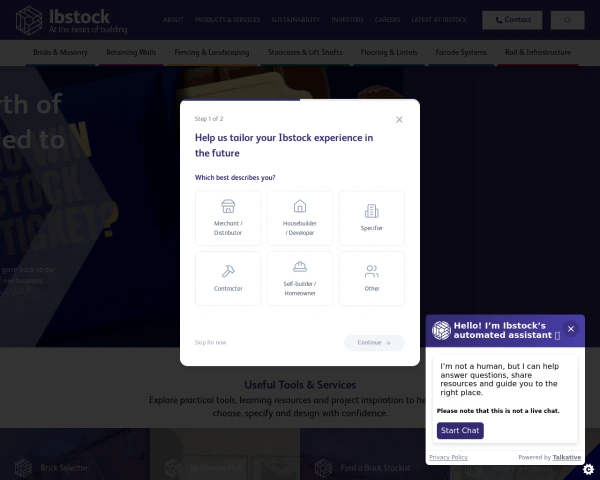Screen dimensions: 600x480
Task: Select Staircases & Lift Shafts tab
Action: [305, 52]
